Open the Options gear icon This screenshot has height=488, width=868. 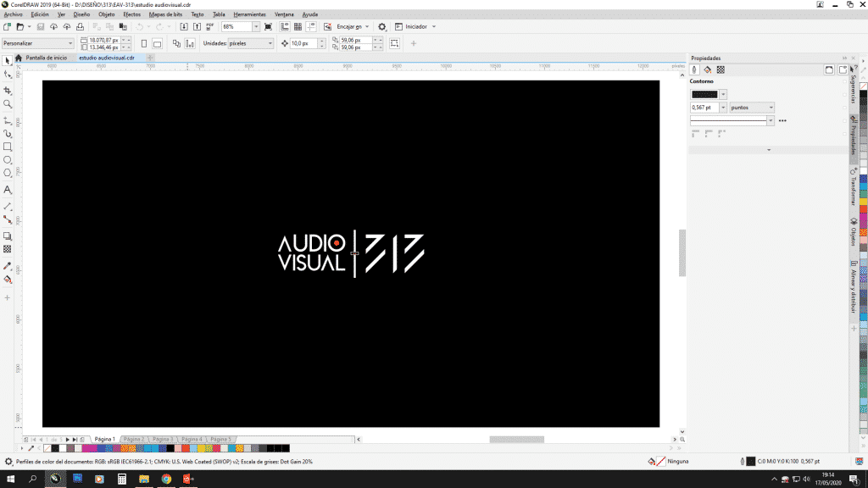click(x=382, y=27)
